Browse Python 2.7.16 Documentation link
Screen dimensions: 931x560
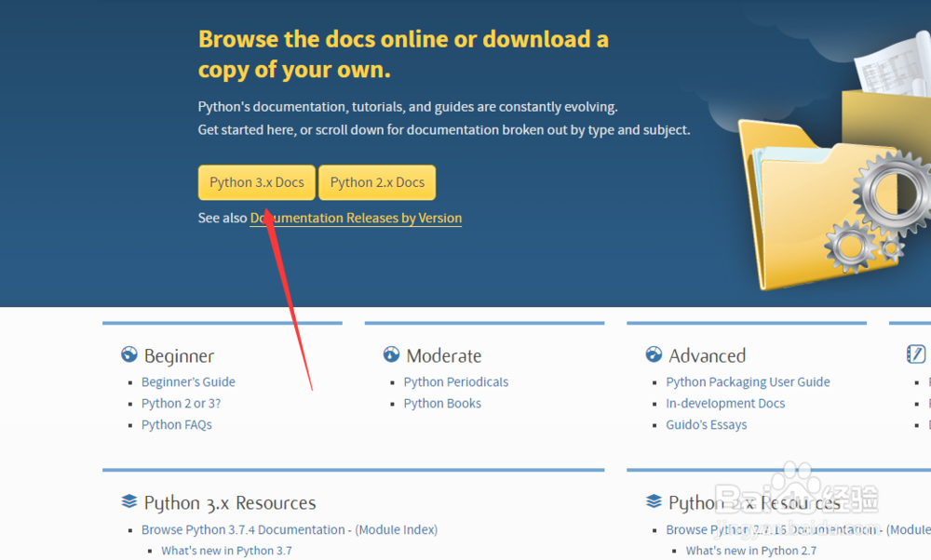click(x=771, y=529)
